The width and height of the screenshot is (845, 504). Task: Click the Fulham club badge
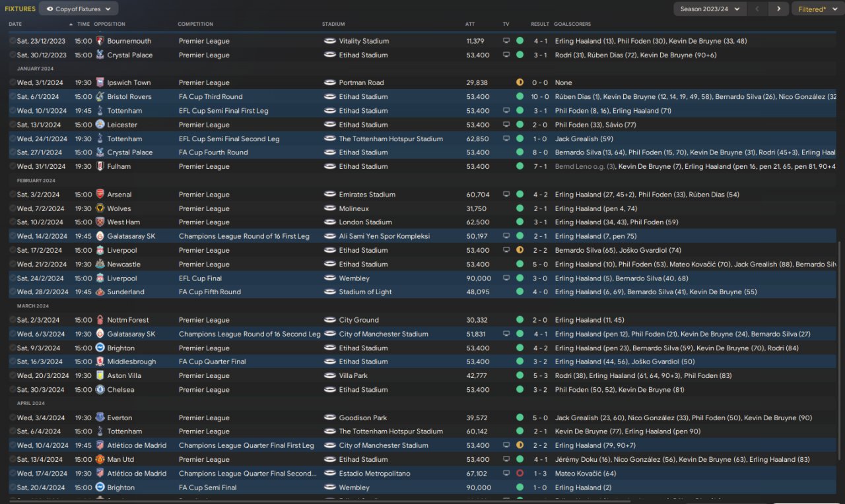point(100,166)
